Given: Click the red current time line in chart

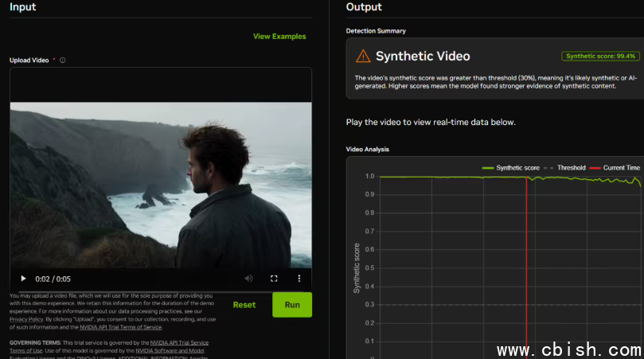Looking at the screenshot, I should 526,267.
